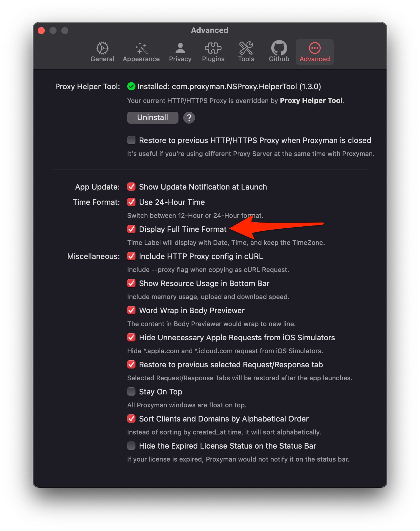The height and width of the screenshot is (531, 420).
Task: Click 'If your license is expired' description
Action: (238, 459)
